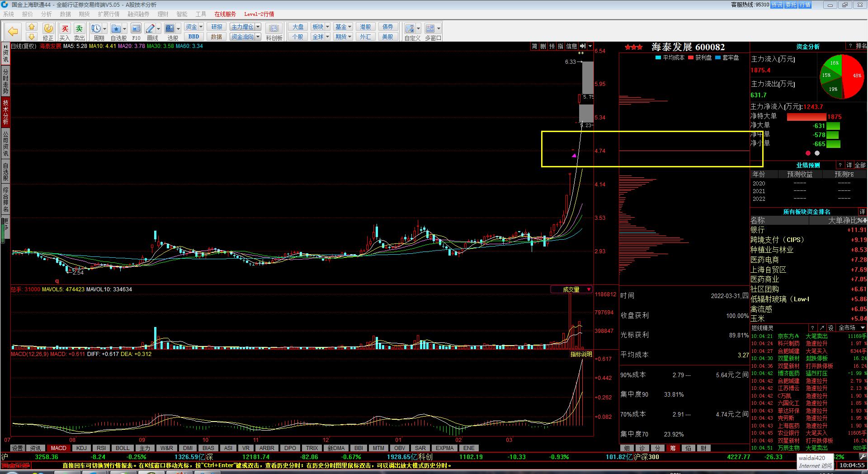Click the 美股 button
The height and width of the screenshot is (474, 868).
click(387, 37)
